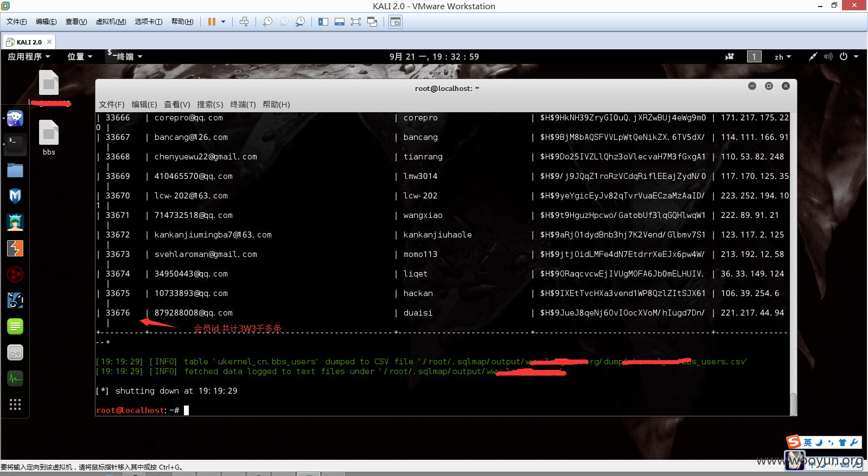
Task: Send Ctrl+Alt+Del to the virtual machine
Action: tap(244, 22)
